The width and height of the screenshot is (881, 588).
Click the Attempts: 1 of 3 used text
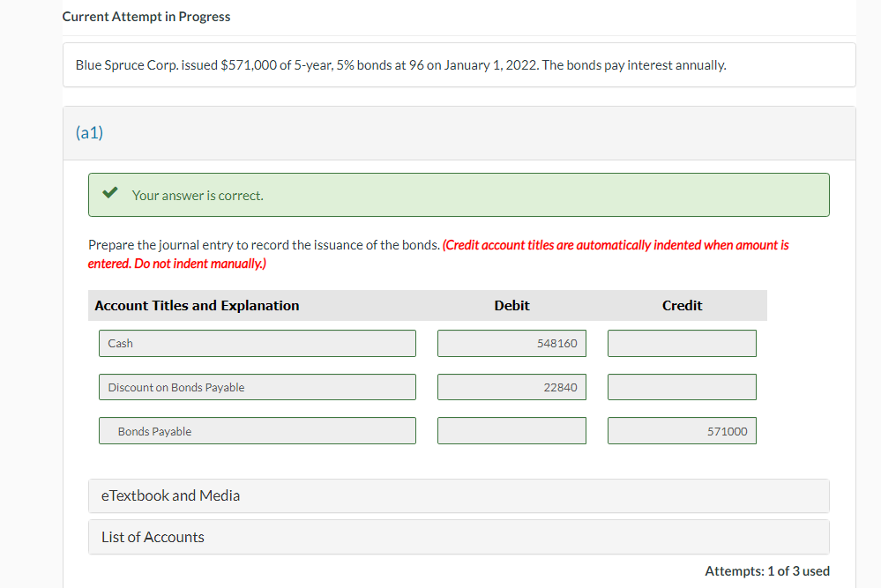point(765,570)
